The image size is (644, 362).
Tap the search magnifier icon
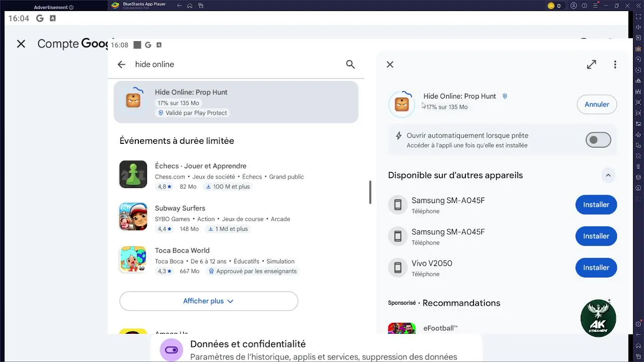pos(351,64)
